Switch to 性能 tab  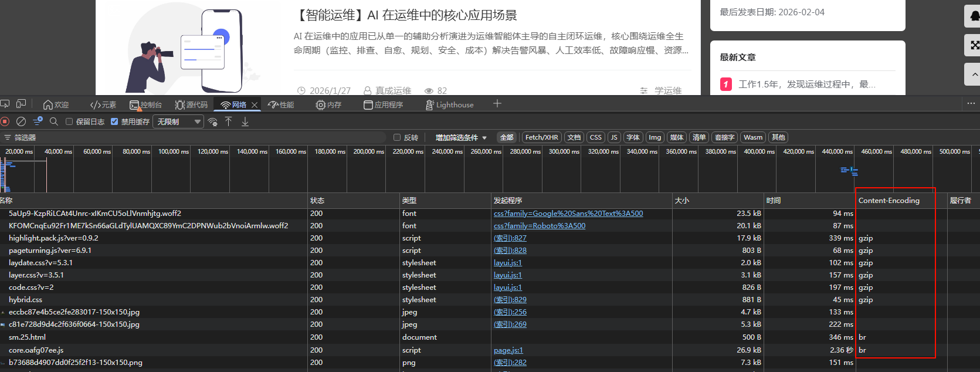click(x=281, y=105)
